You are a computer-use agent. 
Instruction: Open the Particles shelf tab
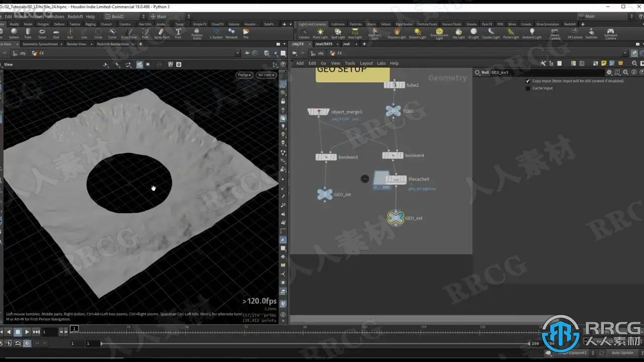356,24
